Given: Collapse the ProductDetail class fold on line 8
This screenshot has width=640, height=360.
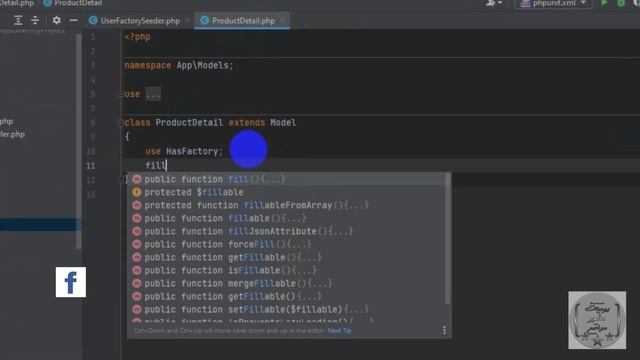Looking at the screenshot, I should (120, 123).
